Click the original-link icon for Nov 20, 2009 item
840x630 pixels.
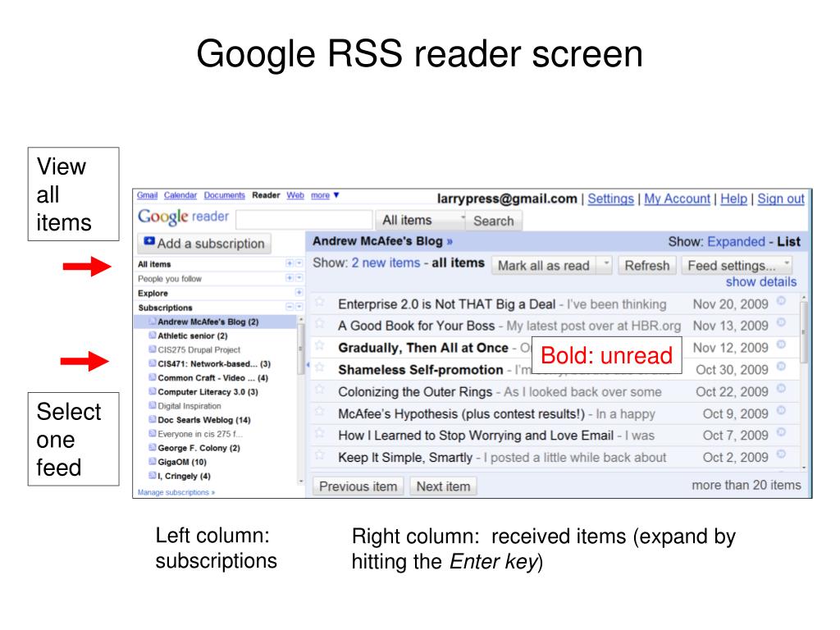click(781, 301)
